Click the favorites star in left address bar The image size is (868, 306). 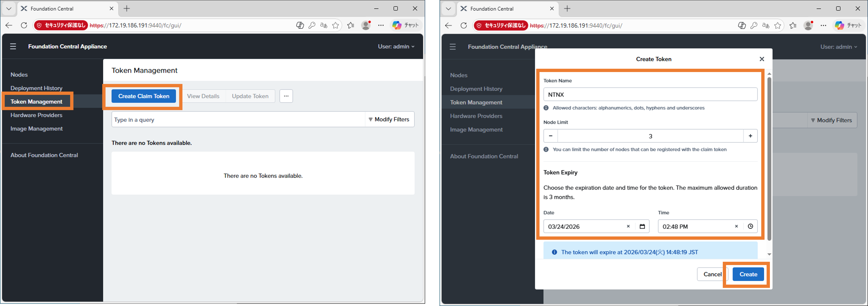click(x=336, y=25)
